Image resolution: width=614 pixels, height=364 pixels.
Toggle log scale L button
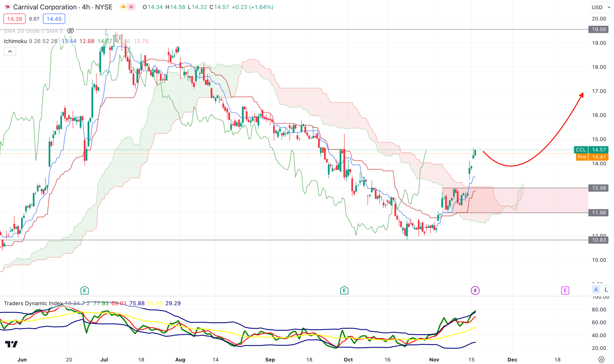tap(606, 290)
